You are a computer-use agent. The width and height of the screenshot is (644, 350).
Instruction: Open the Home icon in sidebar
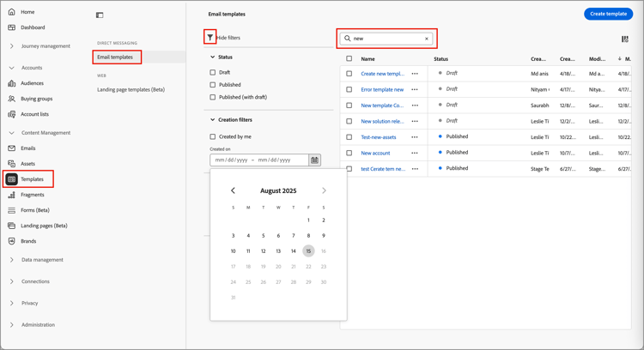point(11,12)
